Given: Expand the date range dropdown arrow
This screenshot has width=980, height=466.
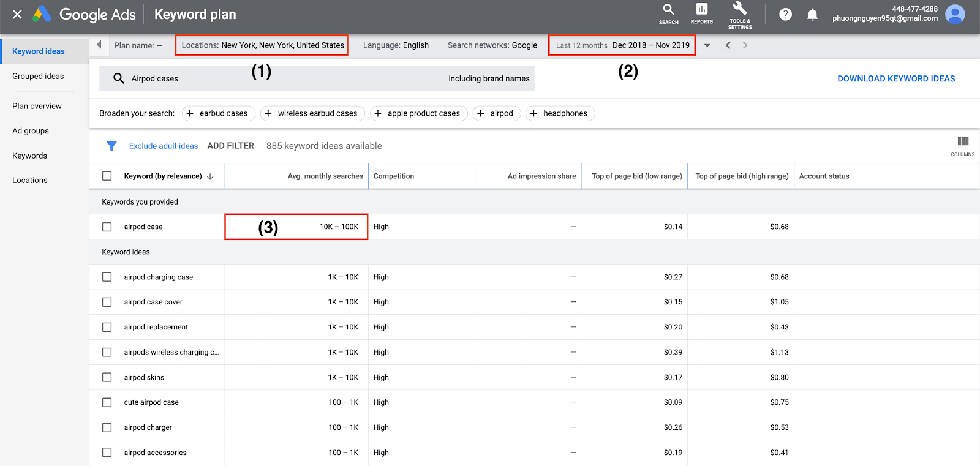Looking at the screenshot, I should coord(707,45).
